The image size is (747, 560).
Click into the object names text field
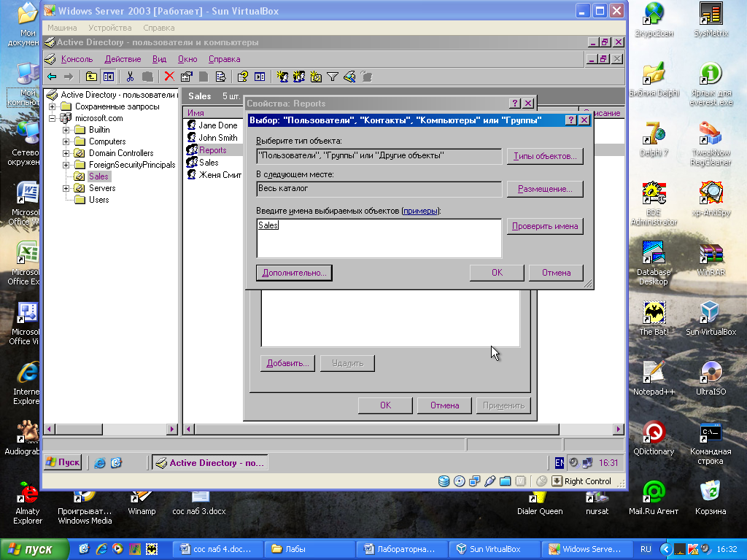click(379, 238)
